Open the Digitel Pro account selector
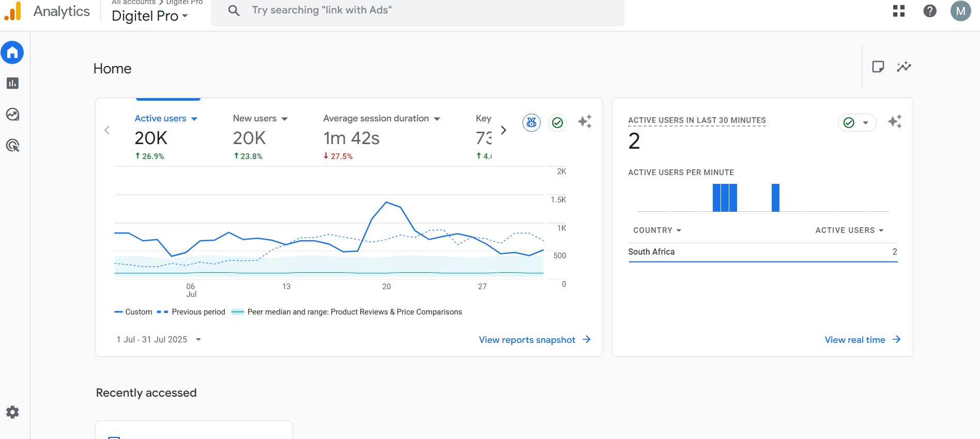Screen dimensions: 980x439 [x=149, y=16]
